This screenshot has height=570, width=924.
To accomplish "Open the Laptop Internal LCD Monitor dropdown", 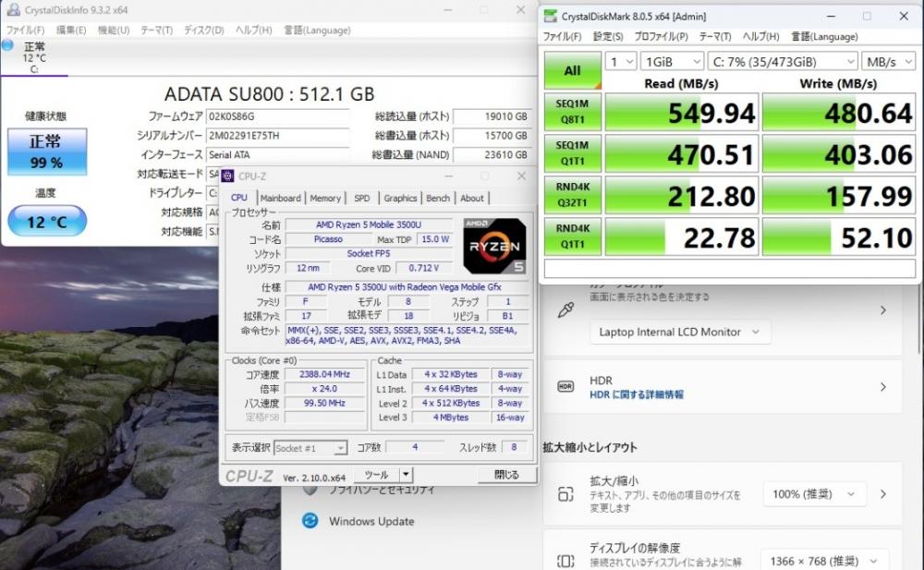I will click(x=679, y=332).
